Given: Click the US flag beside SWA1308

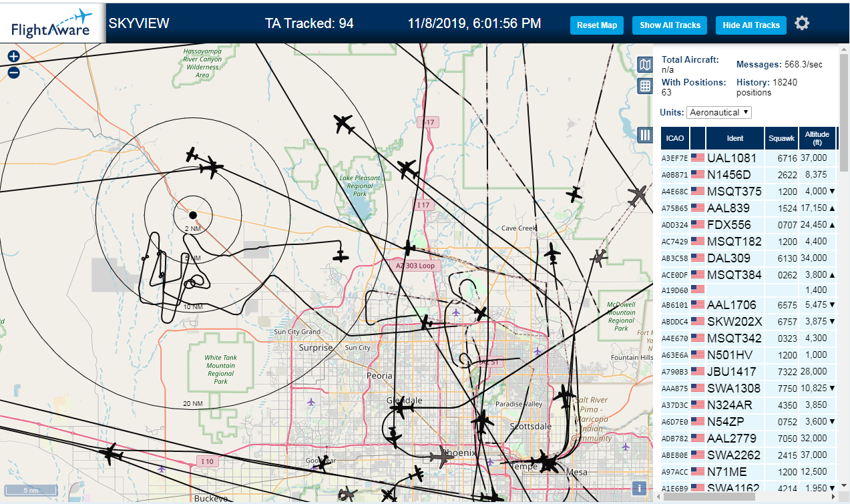Looking at the screenshot, I should click(698, 389).
